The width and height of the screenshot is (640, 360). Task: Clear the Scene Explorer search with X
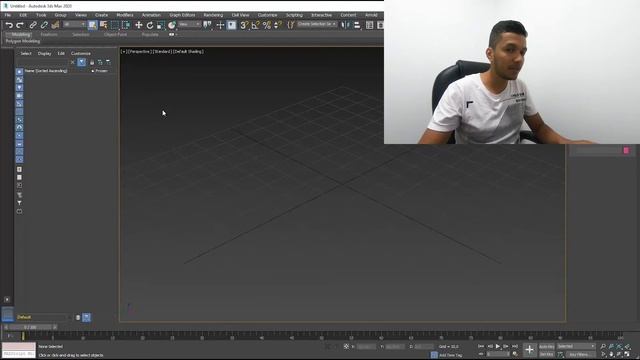72,62
